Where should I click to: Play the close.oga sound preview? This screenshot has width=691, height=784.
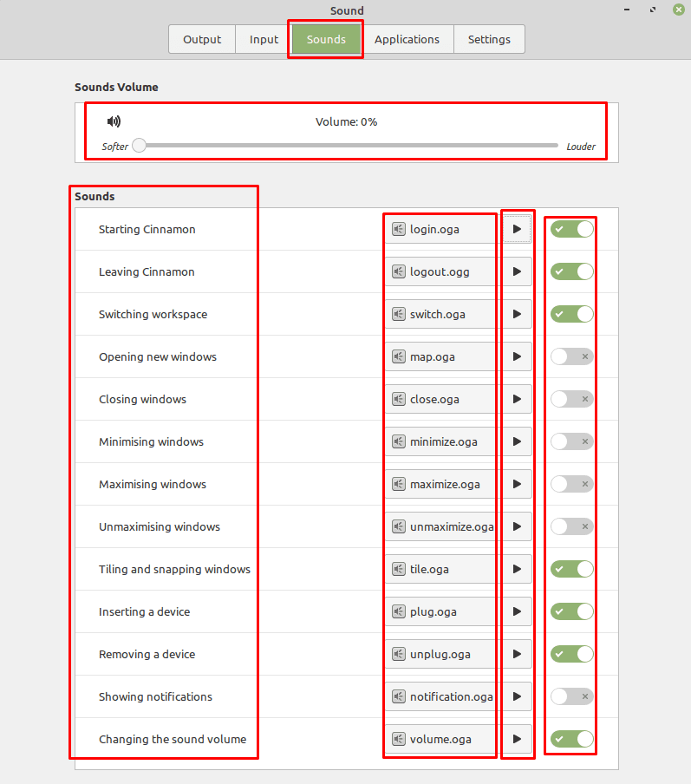click(517, 399)
